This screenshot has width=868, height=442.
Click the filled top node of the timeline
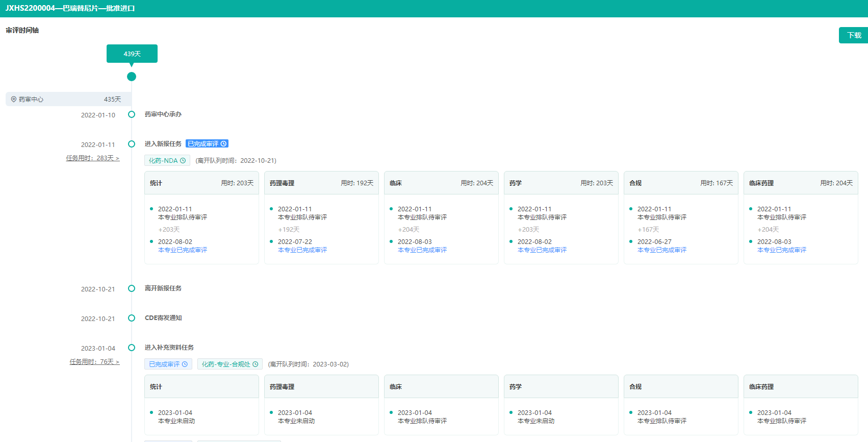tap(132, 77)
